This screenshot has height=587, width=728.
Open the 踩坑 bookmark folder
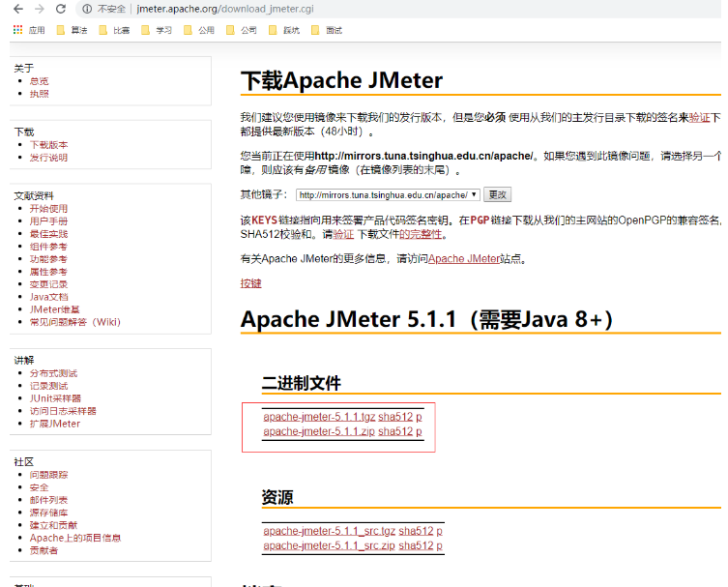284,30
